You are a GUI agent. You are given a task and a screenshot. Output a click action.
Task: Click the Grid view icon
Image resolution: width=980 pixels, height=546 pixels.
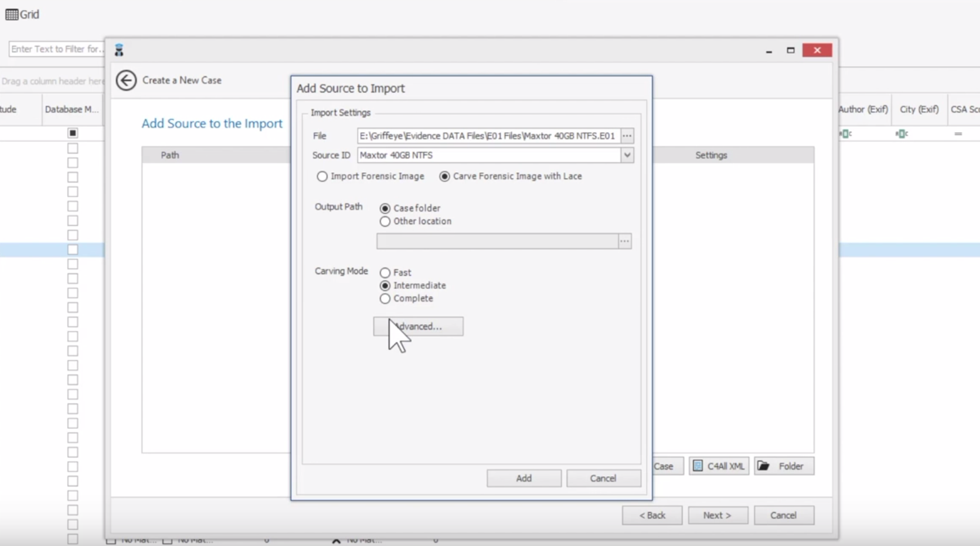coord(12,15)
